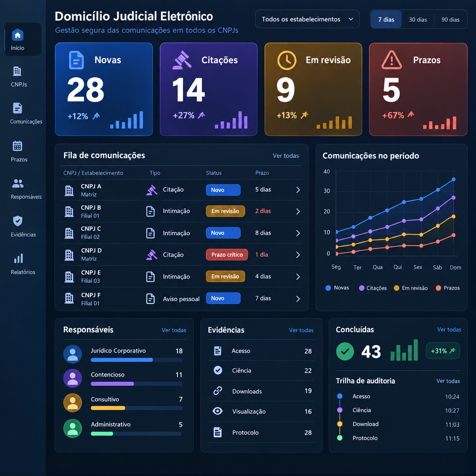Click Ver todas in Responsáveis panel
This screenshot has width=476, height=476.
pyautogui.click(x=174, y=330)
